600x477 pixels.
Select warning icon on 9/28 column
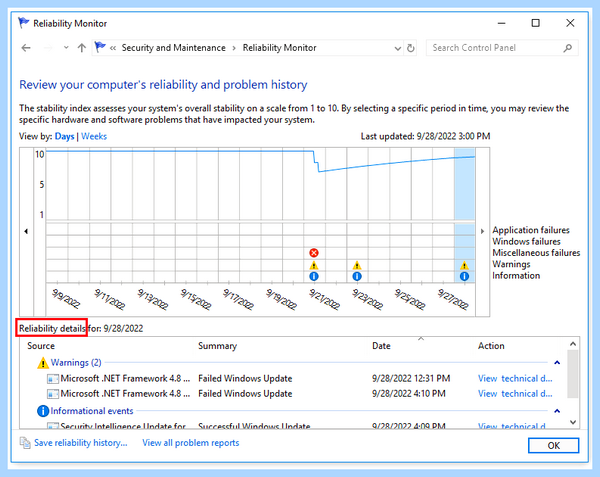(x=464, y=265)
